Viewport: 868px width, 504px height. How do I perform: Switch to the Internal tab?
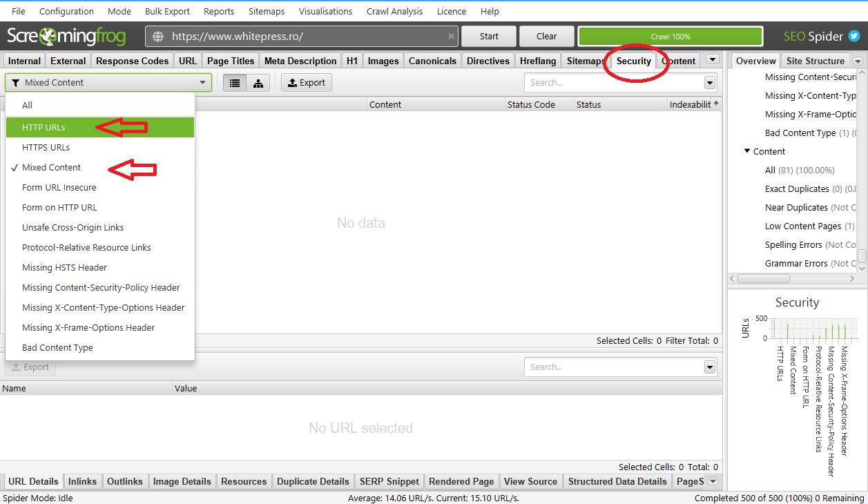click(24, 61)
